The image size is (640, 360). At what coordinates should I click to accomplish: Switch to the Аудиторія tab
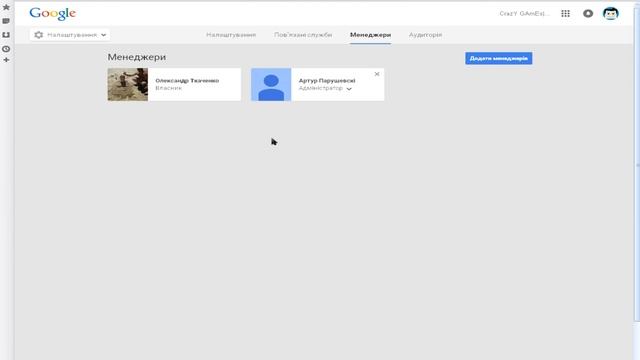click(425, 35)
